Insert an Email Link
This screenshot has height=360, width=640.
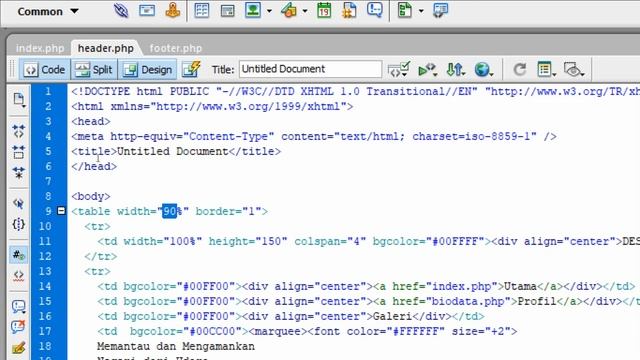click(147, 10)
